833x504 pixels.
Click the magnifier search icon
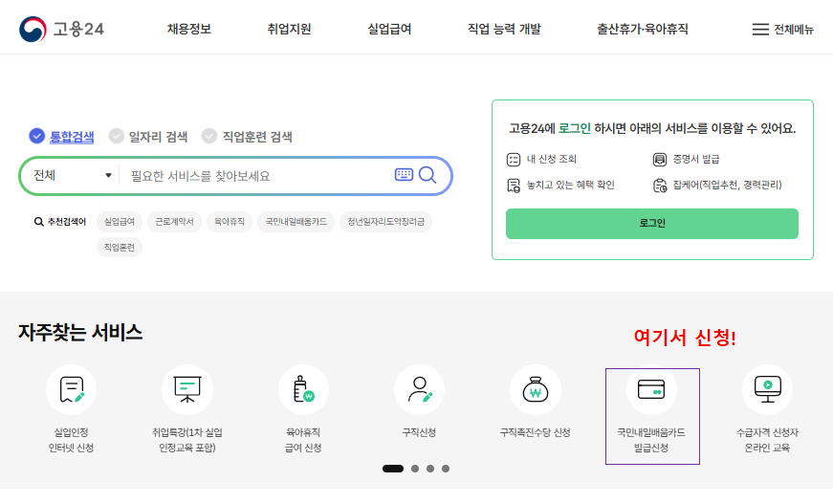[427, 175]
